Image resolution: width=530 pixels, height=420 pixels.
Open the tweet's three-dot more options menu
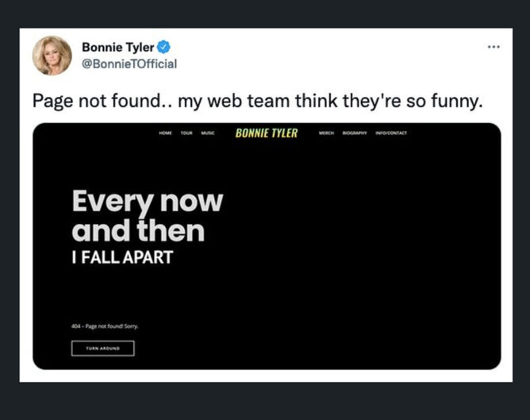pos(494,47)
